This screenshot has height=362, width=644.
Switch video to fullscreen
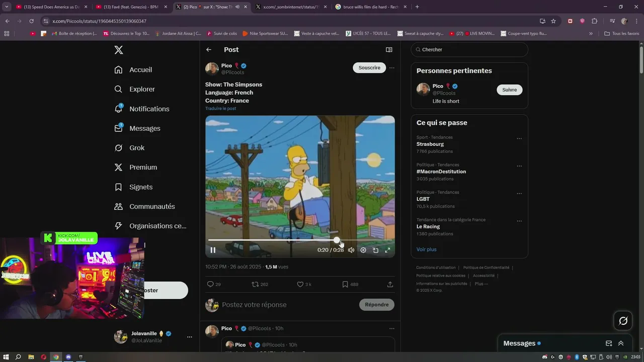click(x=387, y=250)
